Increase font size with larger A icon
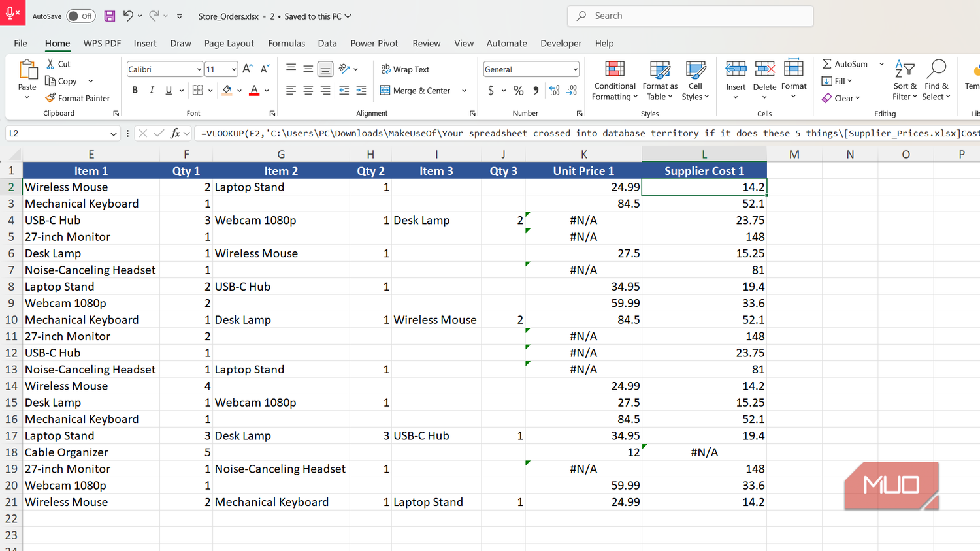Image resolution: width=980 pixels, height=551 pixels. [248, 69]
